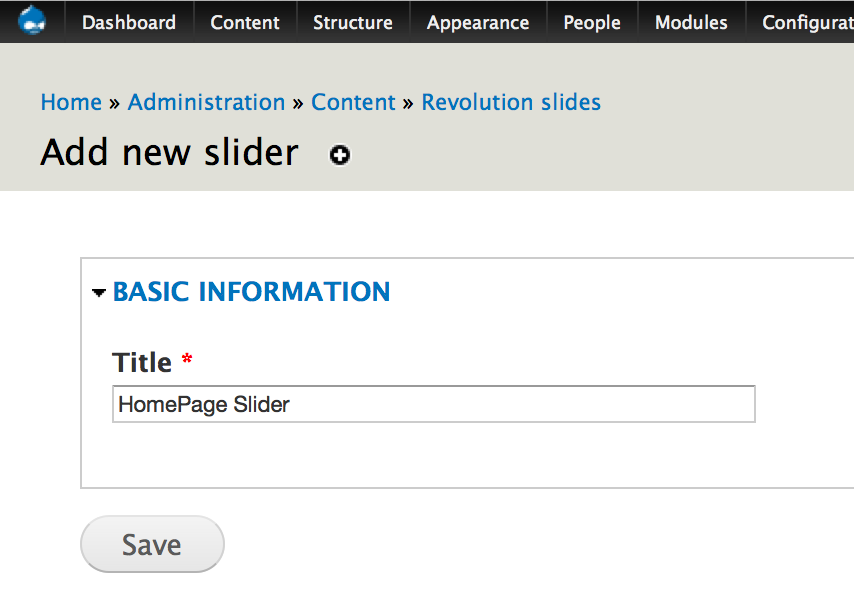
Task: Open Content in the top admin toolbar
Action: coord(245,22)
